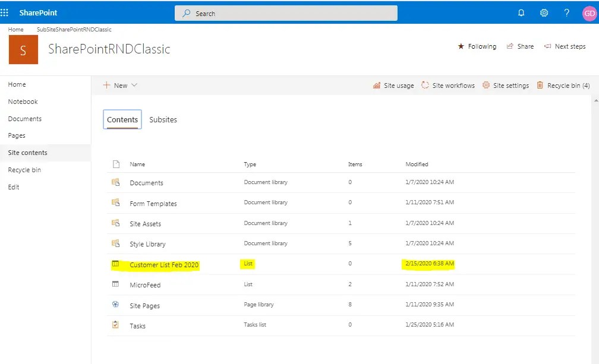This screenshot has width=599, height=364.
Task: Open SharePoint help with the question mark
Action: point(566,12)
